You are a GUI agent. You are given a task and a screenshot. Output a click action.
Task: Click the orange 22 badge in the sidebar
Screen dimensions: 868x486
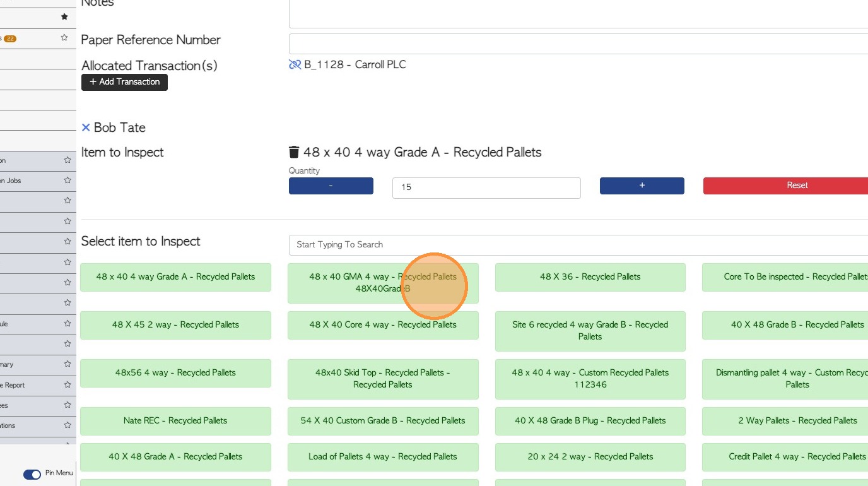(x=10, y=39)
